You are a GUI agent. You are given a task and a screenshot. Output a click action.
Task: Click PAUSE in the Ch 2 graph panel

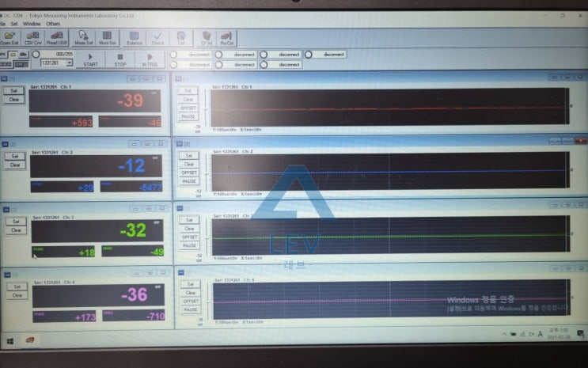click(188, 181)
